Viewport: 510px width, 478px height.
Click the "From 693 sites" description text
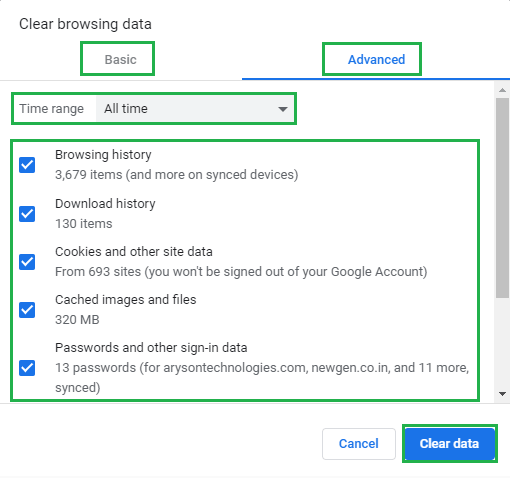pos(241,272)
